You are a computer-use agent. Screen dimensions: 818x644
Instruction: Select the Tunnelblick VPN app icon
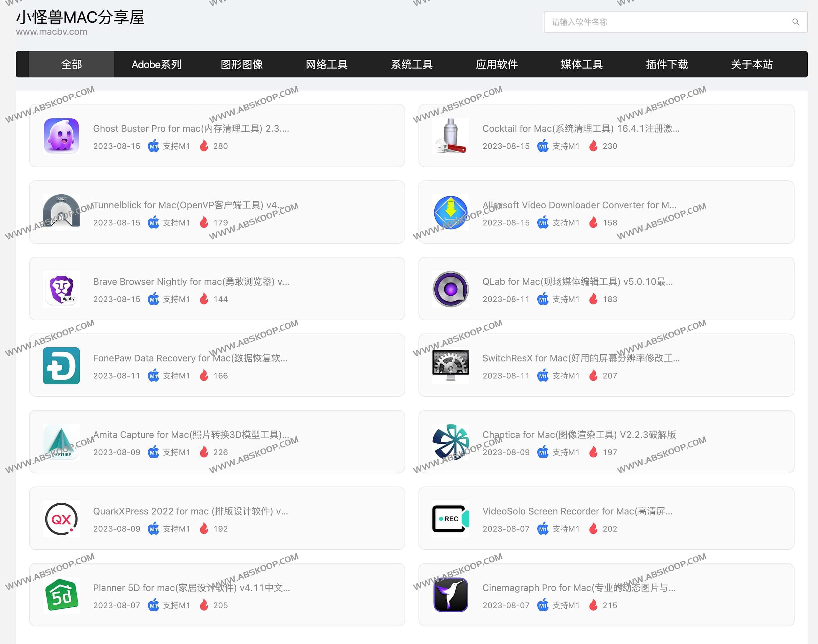pos(61,212)
